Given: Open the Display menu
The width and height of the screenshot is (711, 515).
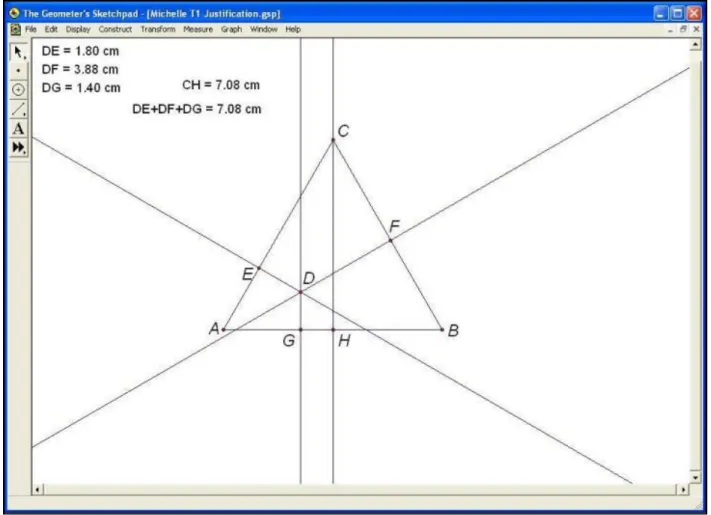Looking at the screenshot, I should (78, 29).
